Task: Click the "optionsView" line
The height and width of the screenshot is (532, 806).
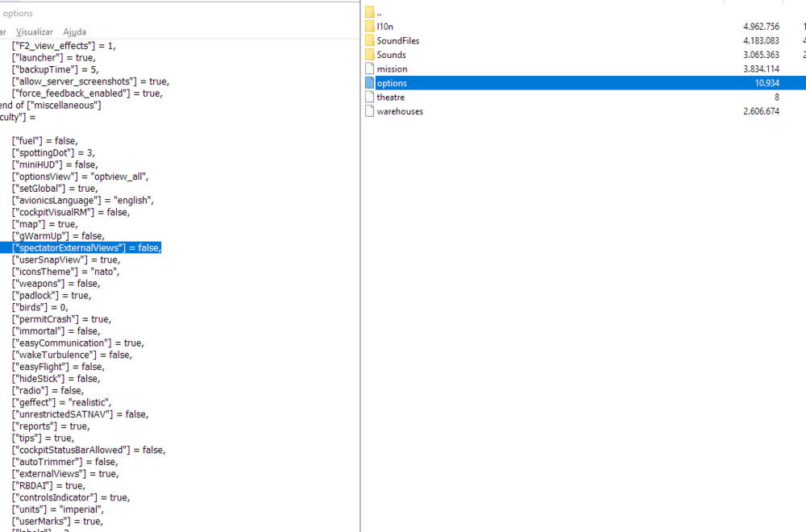Action: (80, 177)
